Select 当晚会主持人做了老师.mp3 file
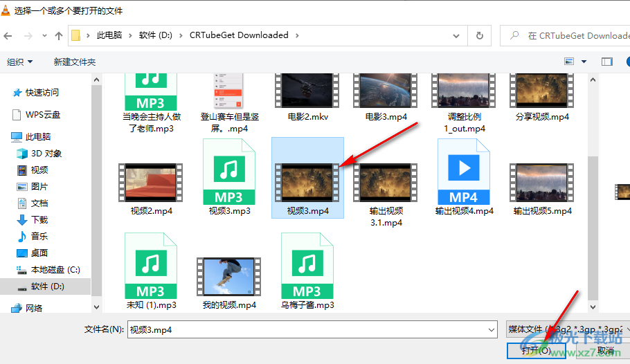Image resolution: width=630 pixels, height=364 pixels. [x=151, y=104]
